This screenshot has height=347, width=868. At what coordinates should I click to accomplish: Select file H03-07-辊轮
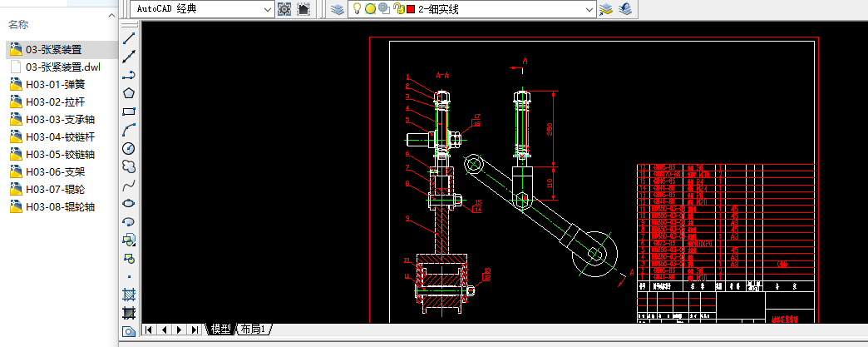point(56,190)
